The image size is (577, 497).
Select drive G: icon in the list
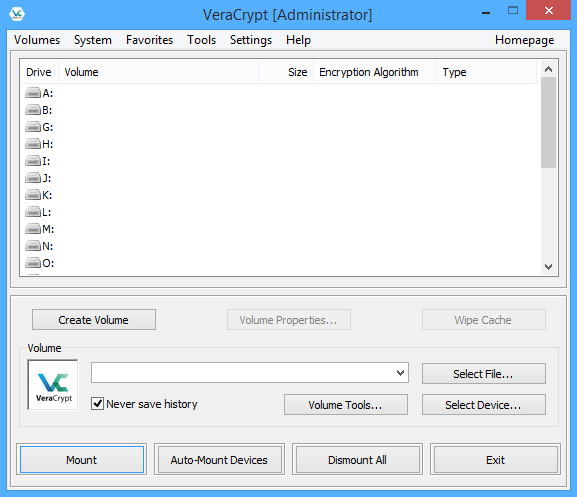point(33,127)
